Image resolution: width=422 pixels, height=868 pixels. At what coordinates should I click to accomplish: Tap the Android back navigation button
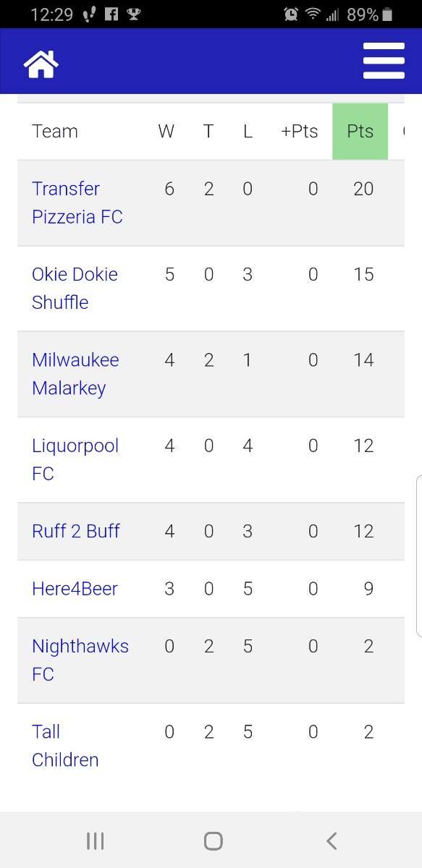(332, 841)
